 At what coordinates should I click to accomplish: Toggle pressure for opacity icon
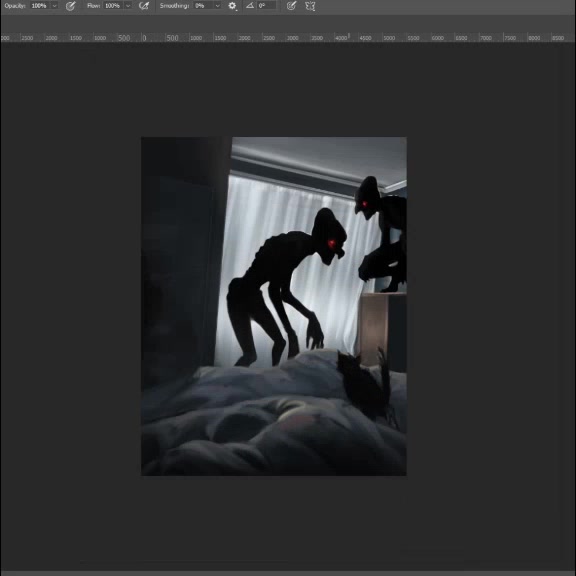70,6
